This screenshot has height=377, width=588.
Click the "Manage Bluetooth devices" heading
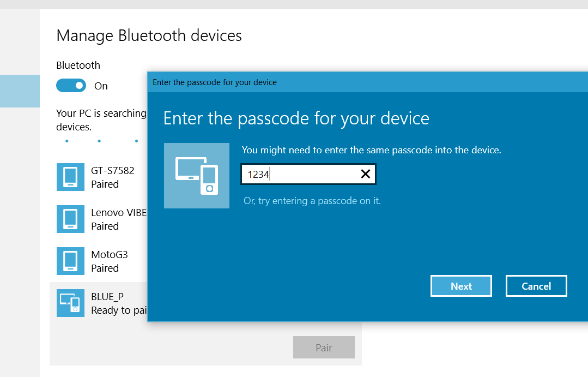point(149,35)
